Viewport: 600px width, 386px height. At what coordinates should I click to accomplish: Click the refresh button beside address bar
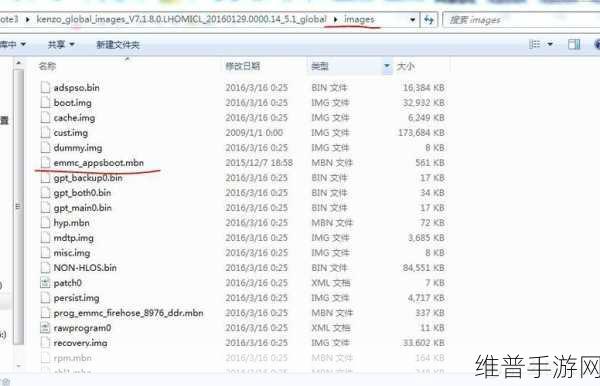(429, 20)
